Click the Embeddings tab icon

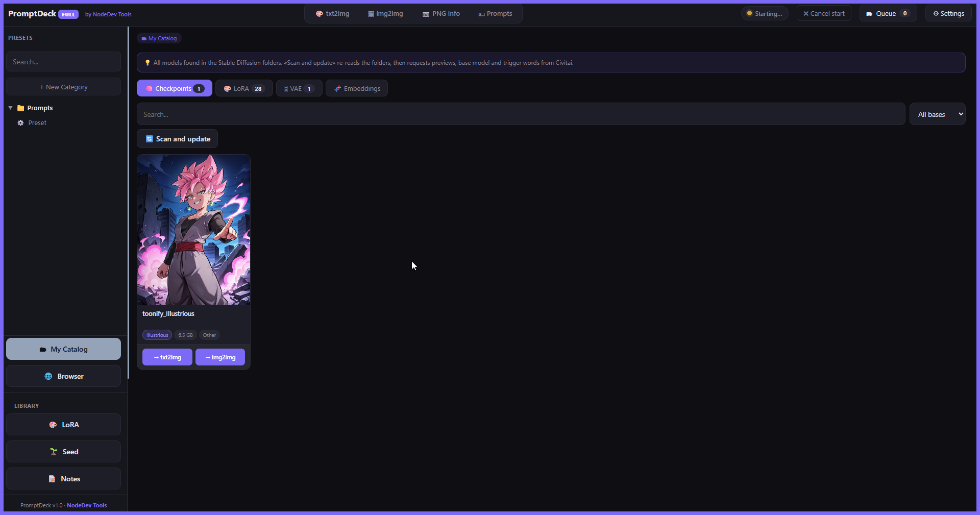click(x=337, y=88)
